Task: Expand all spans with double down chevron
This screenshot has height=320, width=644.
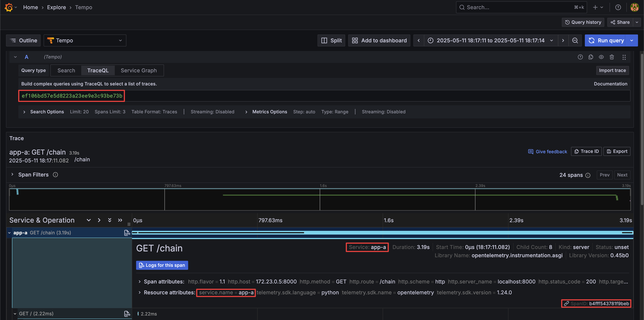Action: (110, 220)
